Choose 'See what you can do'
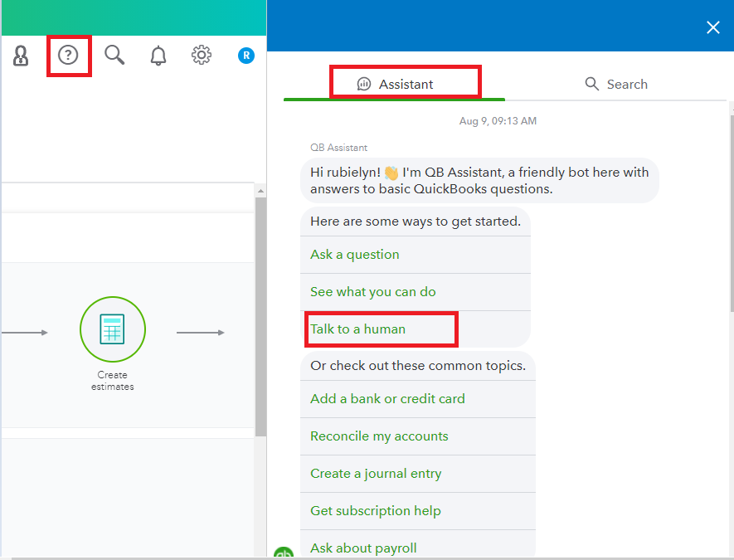This screenshot has width=734, height=560. point(373,292)
